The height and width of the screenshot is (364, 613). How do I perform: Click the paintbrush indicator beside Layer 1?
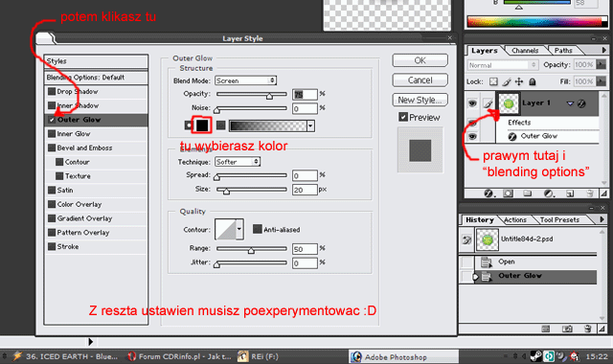point(488,103)
